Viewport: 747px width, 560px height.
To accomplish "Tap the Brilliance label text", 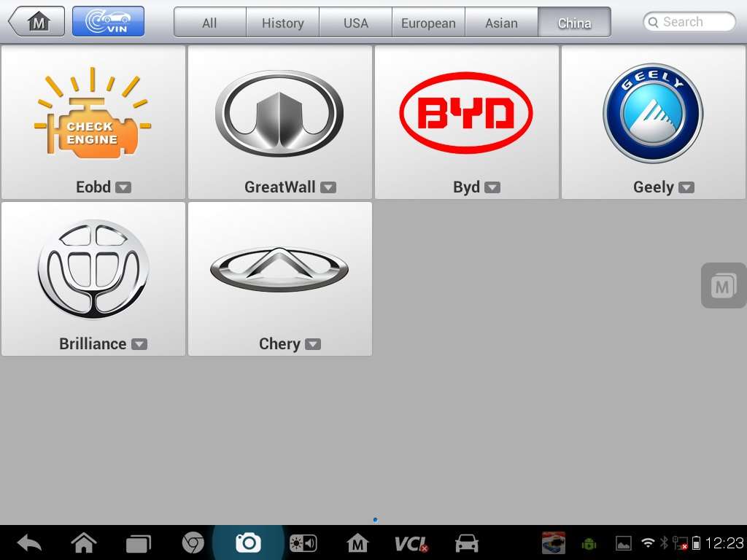I will [x=93, y=344].
